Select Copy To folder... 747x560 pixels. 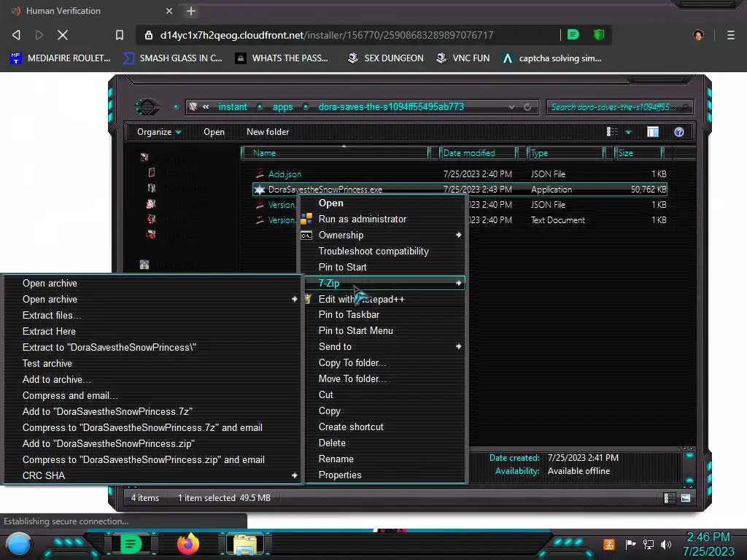click(352, 363)
